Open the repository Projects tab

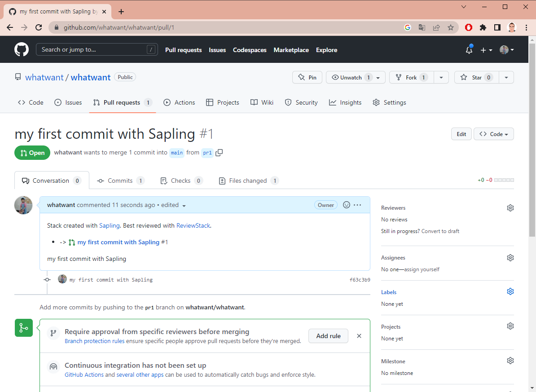point(223,103)
